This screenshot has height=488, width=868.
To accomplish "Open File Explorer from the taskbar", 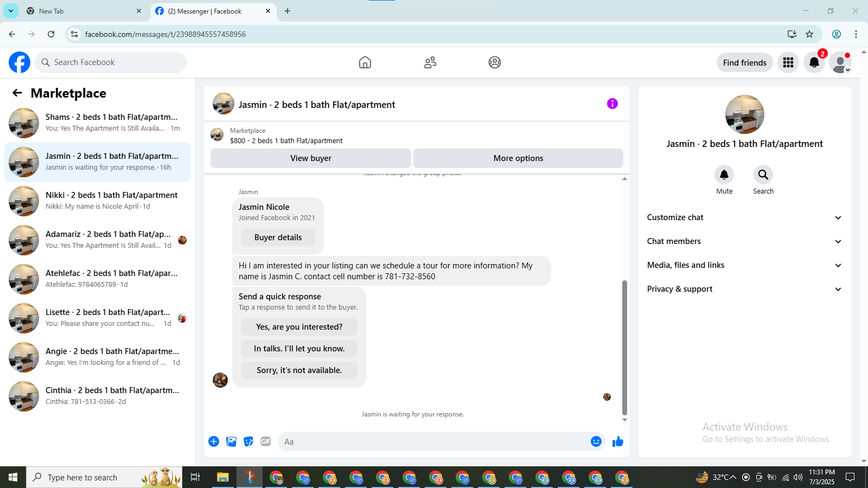I will point(222,477).
